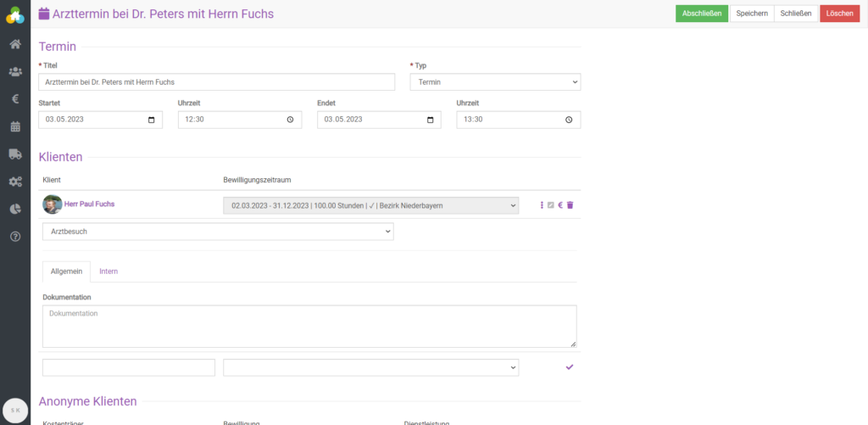
Task: Open the home dashboard in the sidebar
Action: point(14,44)
